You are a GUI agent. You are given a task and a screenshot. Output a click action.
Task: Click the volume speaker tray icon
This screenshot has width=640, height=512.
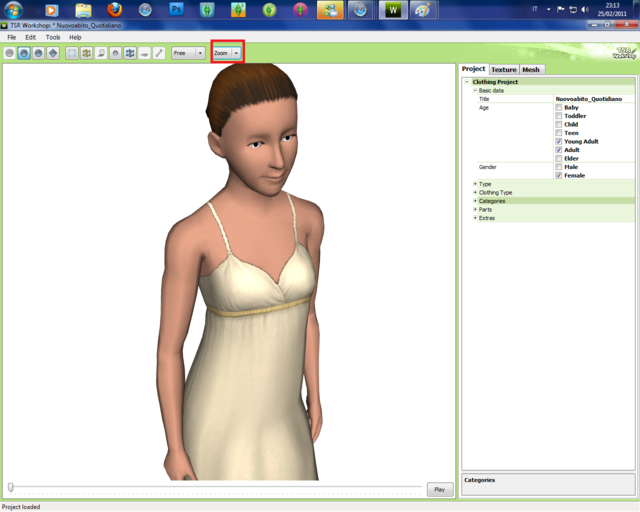585,9
